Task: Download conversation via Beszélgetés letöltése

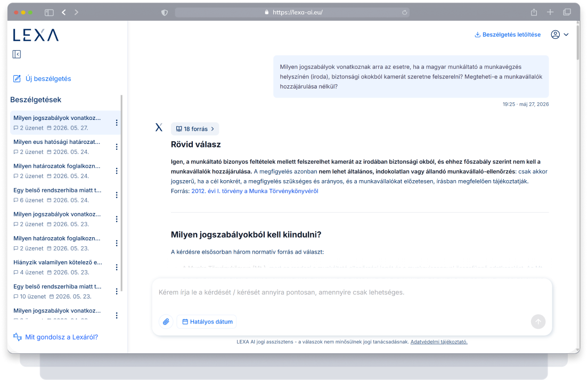Action: pos(508,35)
